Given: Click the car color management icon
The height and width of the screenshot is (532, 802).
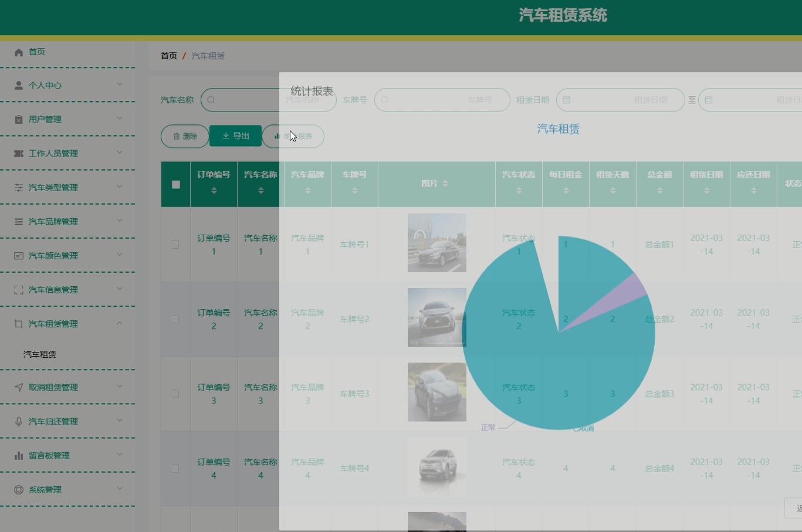Looking at the screenshot, I should coord(19,256).
